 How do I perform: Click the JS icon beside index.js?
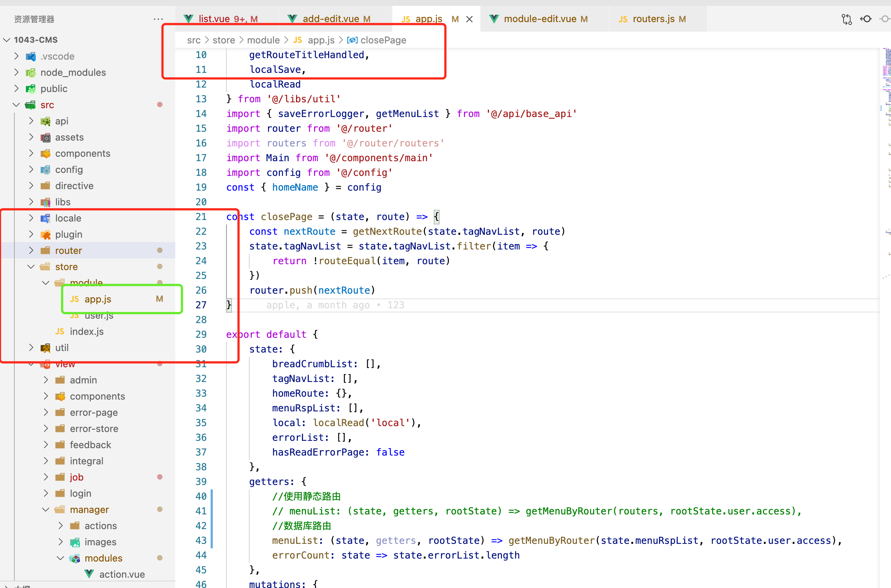[x=60, y=332]
